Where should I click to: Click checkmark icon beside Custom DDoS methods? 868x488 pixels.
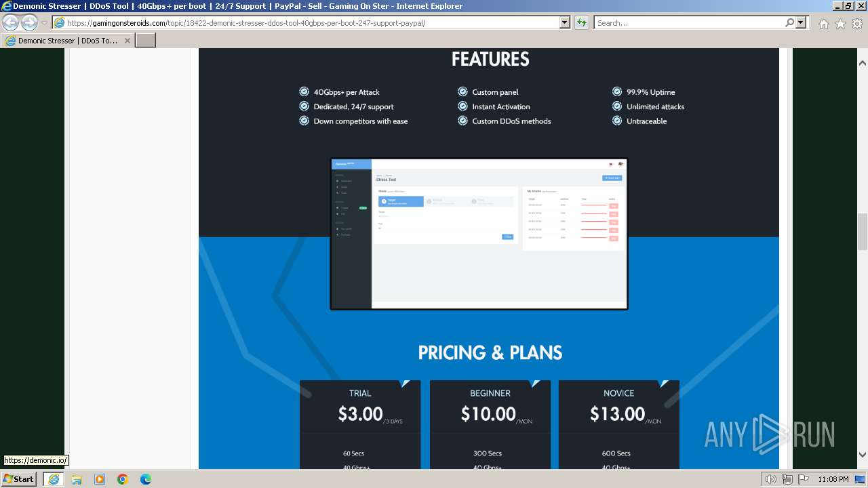click(x=462, y=121)
